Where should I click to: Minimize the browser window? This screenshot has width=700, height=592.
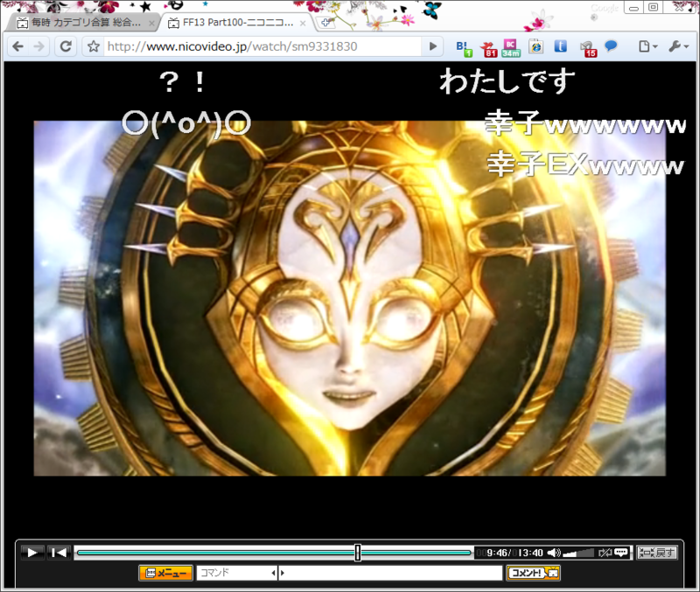click(633, 8)
